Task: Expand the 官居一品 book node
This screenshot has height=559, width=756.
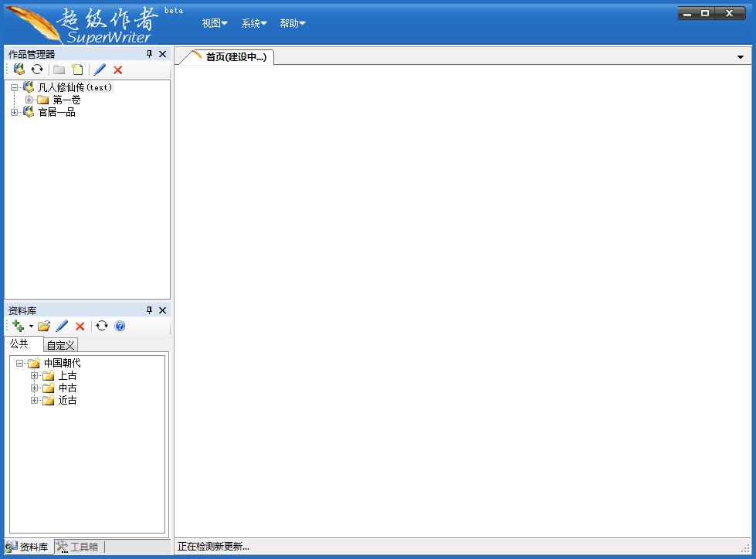Action: pyautogui.click(x=14, y=112)
